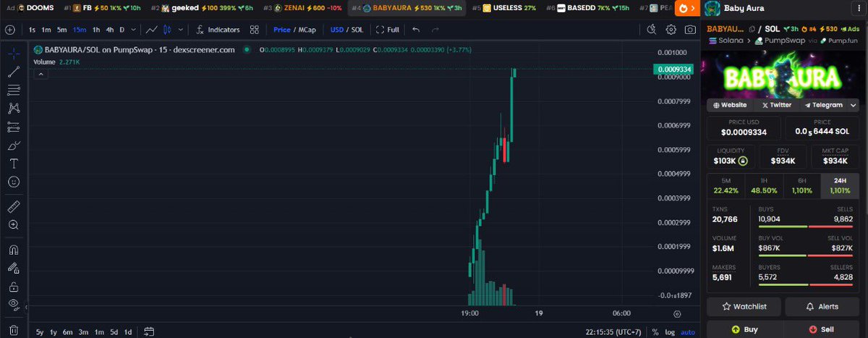Hide all drawings with eye icon
Screen dimensions: 868x338
click(x=14, y=305)
